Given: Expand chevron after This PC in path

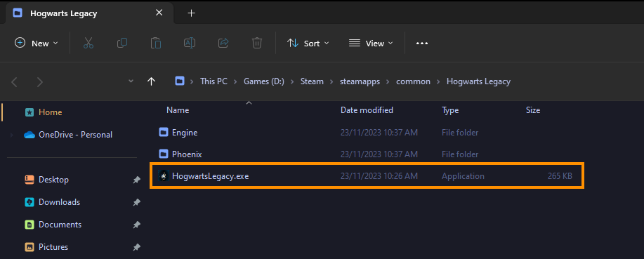Looking at the screenshot, I should pos(236,81).
